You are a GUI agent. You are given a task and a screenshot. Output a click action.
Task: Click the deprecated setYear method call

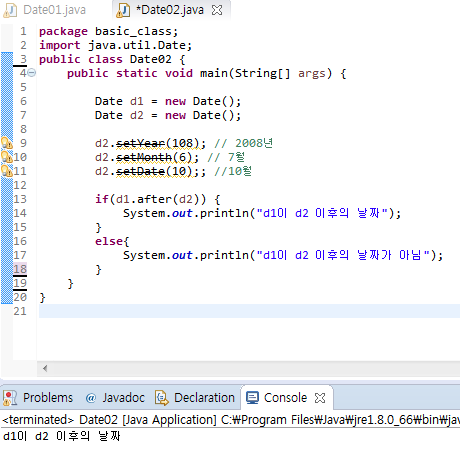[x=140, y=143]
